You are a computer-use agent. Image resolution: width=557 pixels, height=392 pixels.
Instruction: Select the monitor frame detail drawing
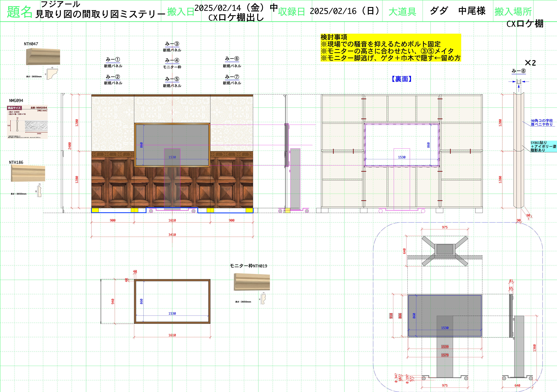[x=172, y=301]
